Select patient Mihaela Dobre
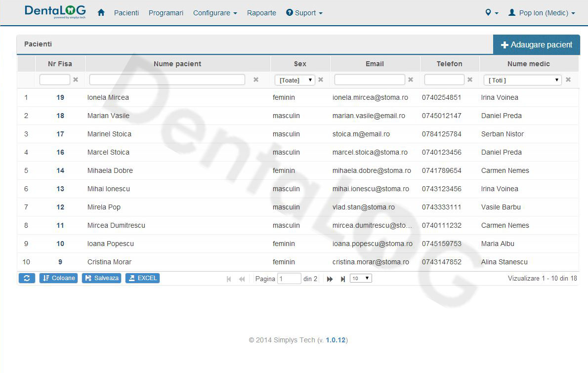The width and height of the screenshot is (588, 373). tap(110, 170)
